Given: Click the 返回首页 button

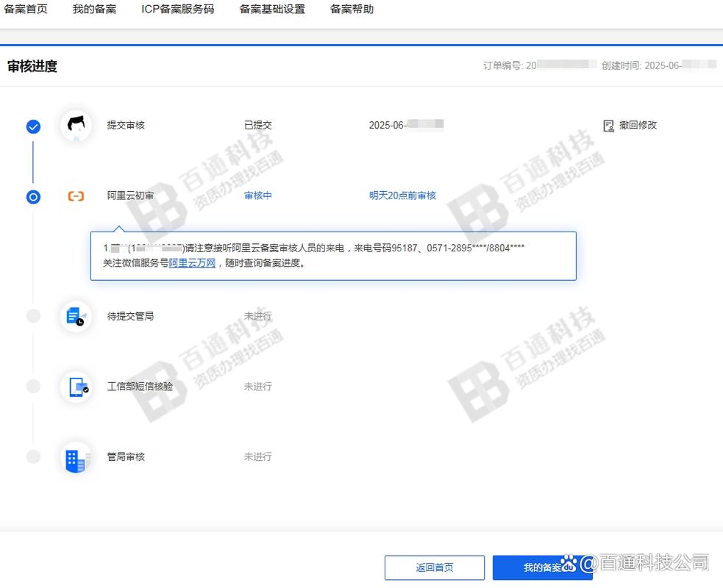Looking at the screenshot, I should click(435, 567).
